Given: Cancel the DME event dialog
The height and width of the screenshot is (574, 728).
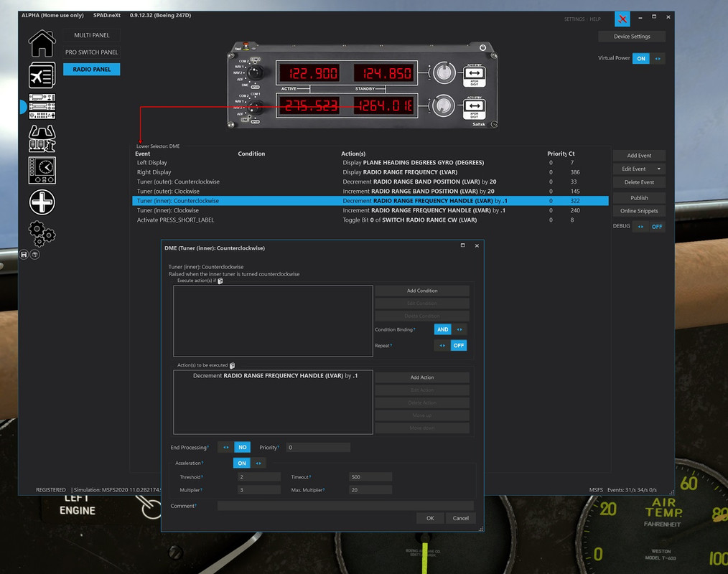Looking at the screenshot, I should pos(461,518).
